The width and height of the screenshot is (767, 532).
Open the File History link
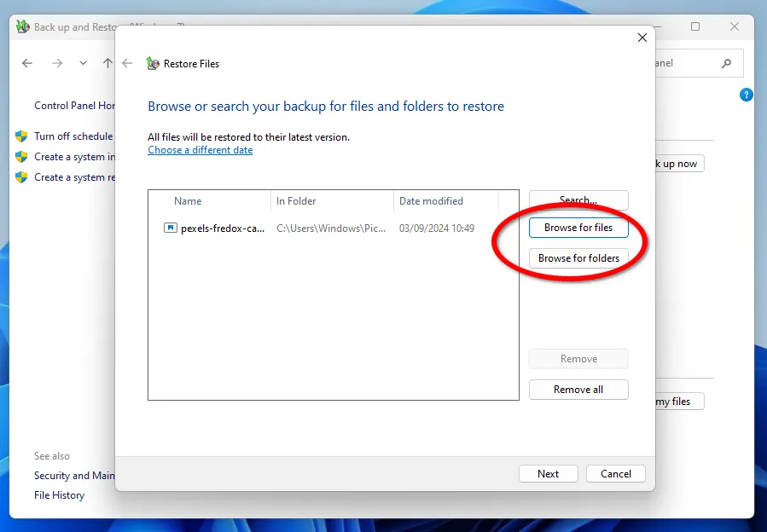(x=59, y=495)
